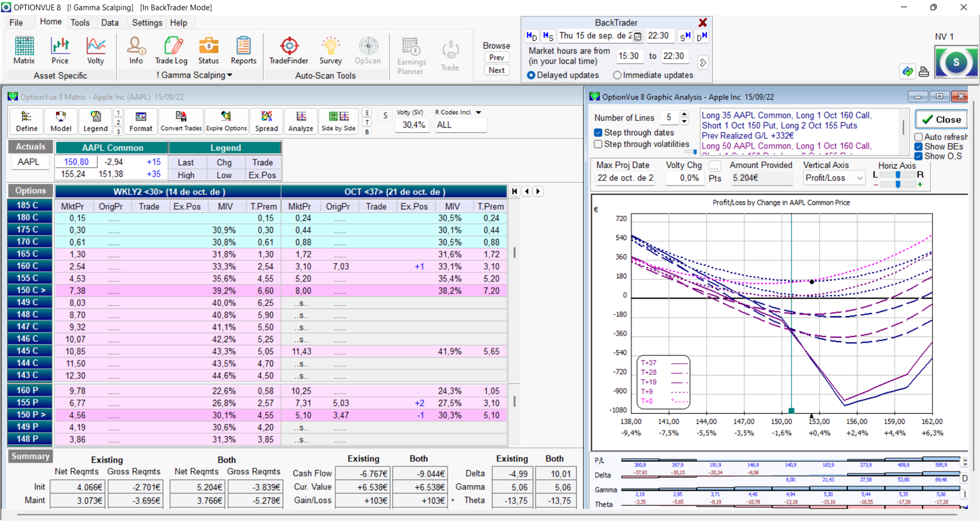Open the File menu
The image size is (980, 521).
[x=16, y=23]
